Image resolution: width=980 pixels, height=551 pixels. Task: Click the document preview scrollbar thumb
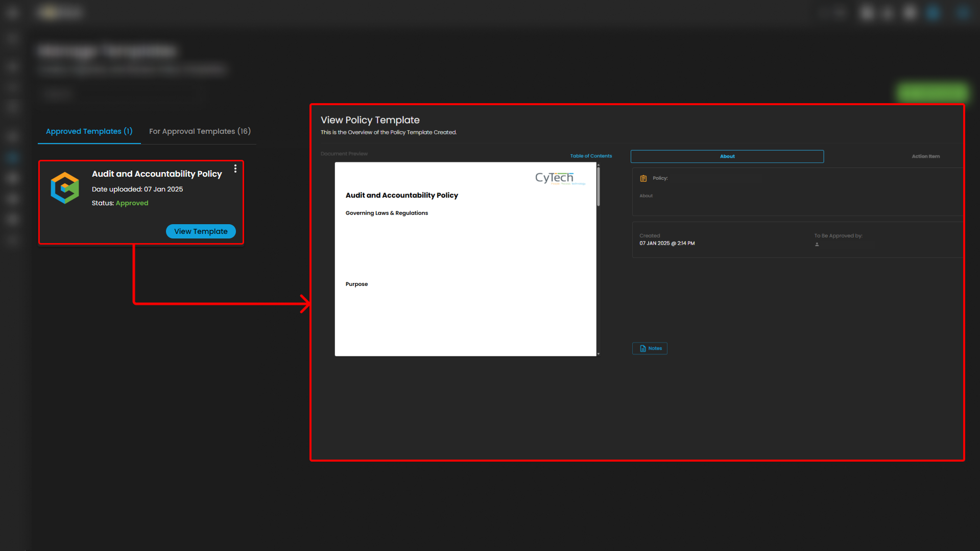598,187
